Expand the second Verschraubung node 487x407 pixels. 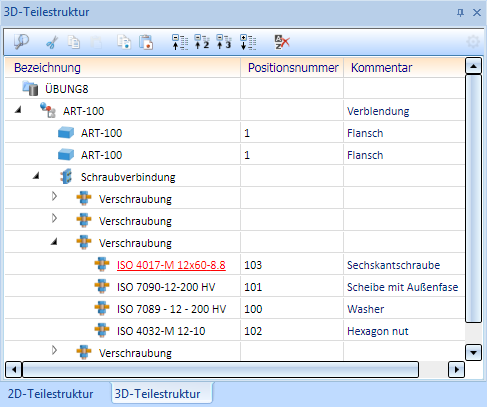point(54,218)
